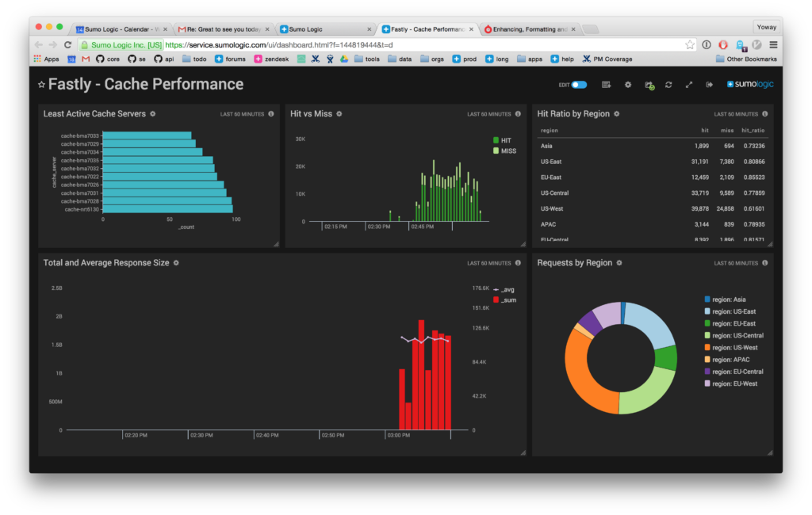The width and height of the screenshot is (812, 515).
Task: Expand dashboard to full screen
Action: (689, 85)
